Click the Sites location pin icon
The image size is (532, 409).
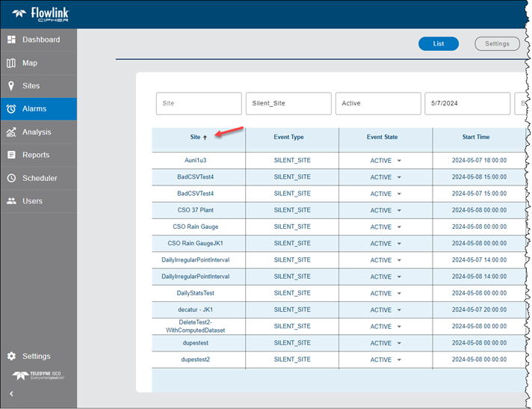(11, 86)
